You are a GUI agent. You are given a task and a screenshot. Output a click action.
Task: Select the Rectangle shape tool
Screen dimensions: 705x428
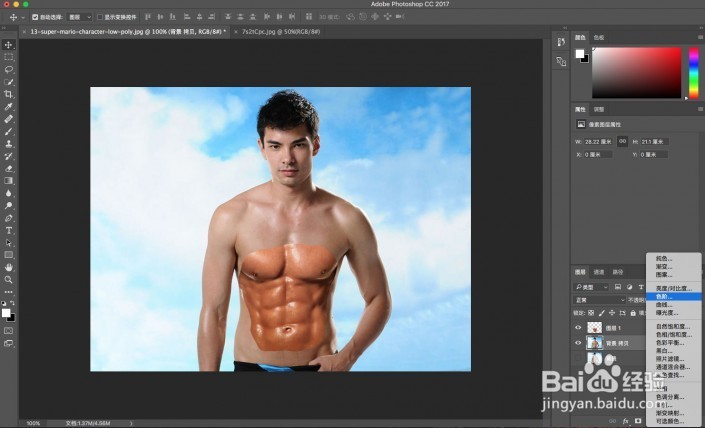9,255
